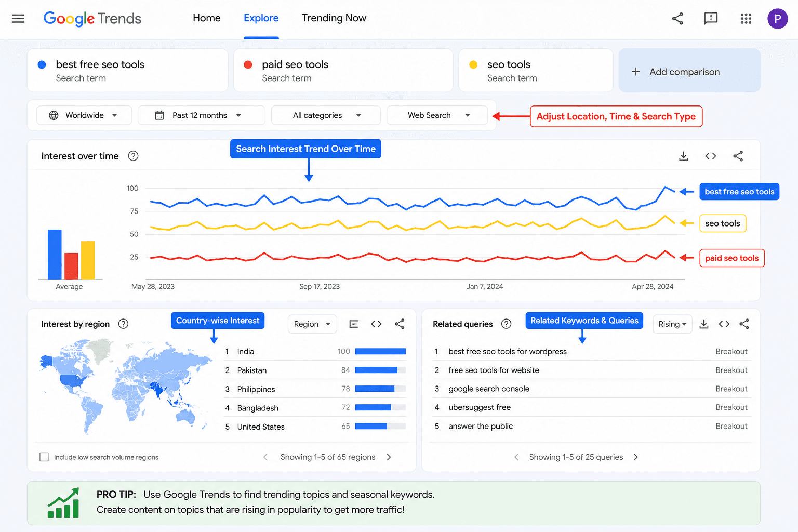Open query 'ubersuggest free'

click(480, 407)
